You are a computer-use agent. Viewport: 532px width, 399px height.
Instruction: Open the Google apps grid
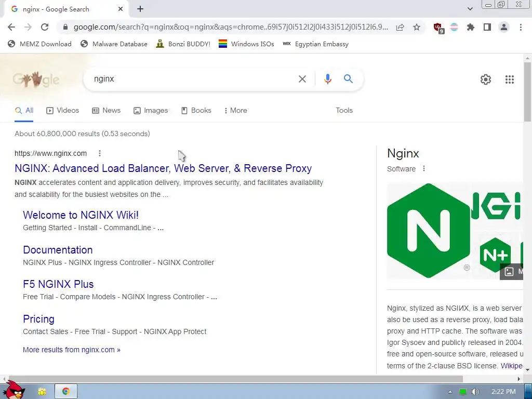(x=509, y=79)
